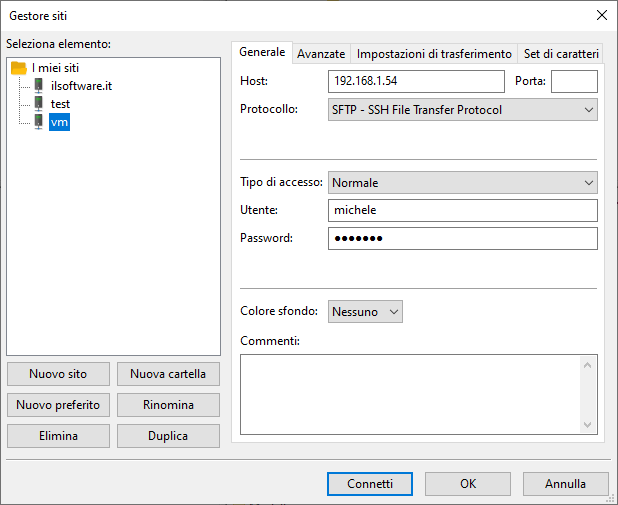Click into the Porta input field
Viewport: 618px width, 505px height.
(574, 81)
